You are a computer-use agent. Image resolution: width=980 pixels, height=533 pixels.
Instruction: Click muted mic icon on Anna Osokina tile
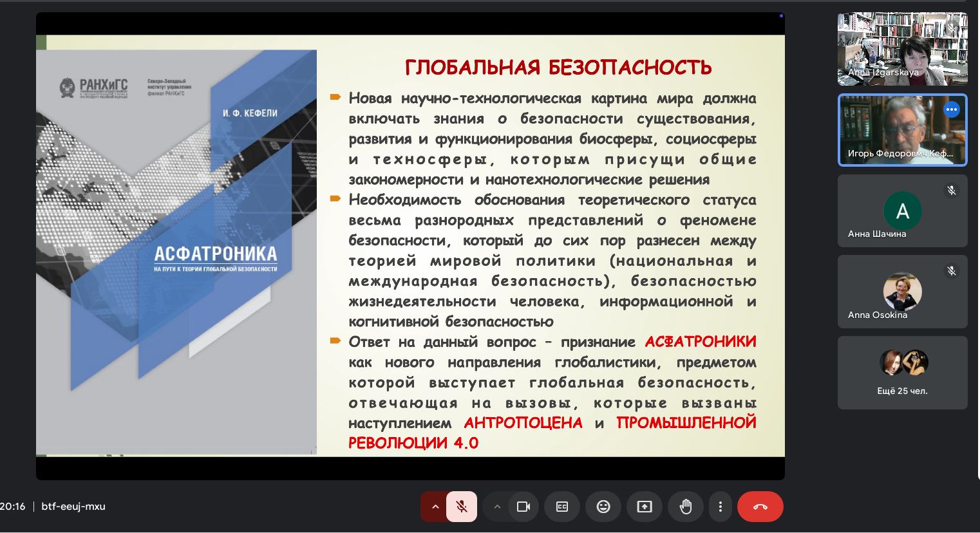[x=952, y=271]
